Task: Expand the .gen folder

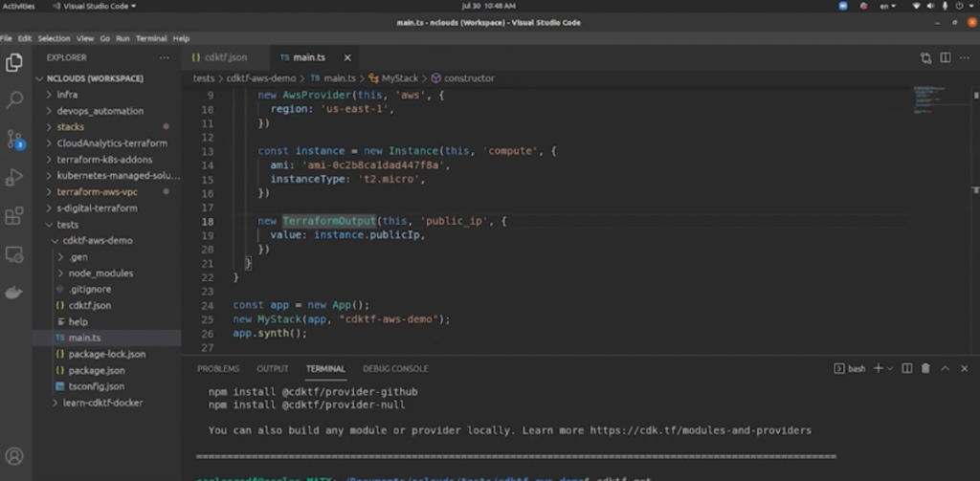Action: pos(107,256)
